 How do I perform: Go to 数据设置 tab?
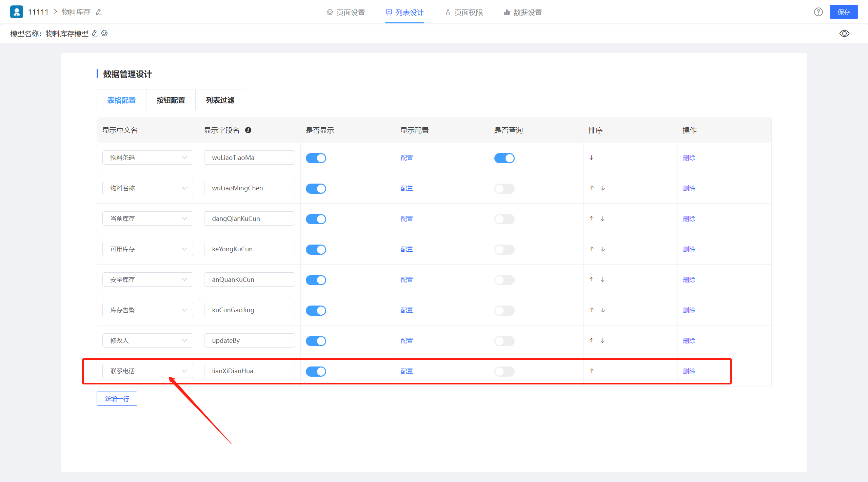tap(523, 13)
